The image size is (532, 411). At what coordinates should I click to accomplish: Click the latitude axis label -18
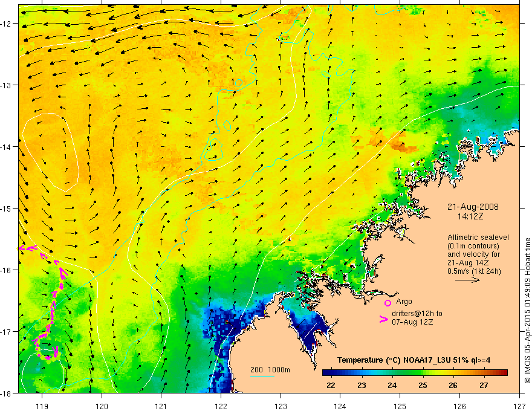(7, 393)
